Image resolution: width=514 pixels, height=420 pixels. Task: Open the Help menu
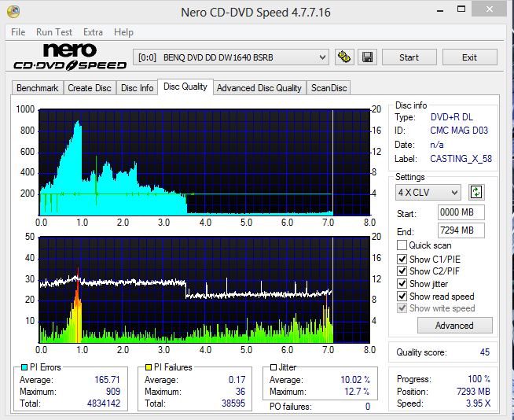123,32
